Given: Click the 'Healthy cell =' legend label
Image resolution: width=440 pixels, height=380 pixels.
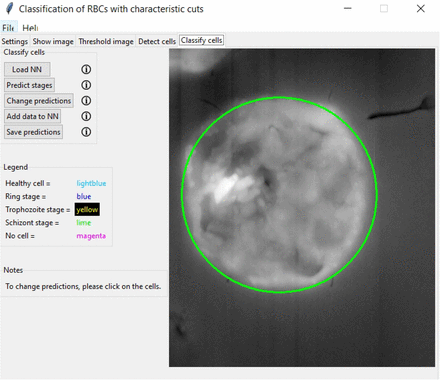Looking at the screenshot, I should click(x=28, y=183).
